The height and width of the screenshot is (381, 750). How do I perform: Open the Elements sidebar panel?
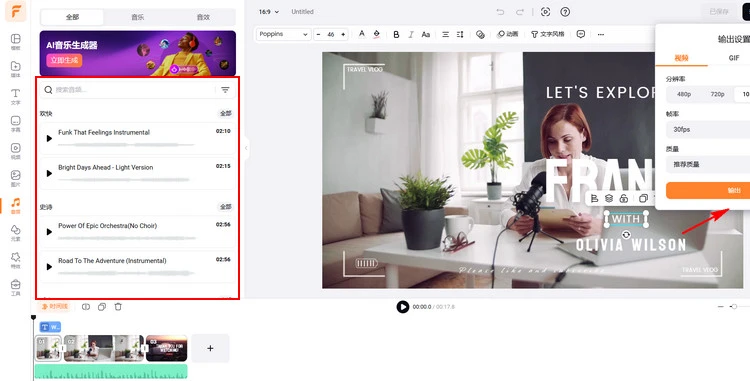coord(15,232)
